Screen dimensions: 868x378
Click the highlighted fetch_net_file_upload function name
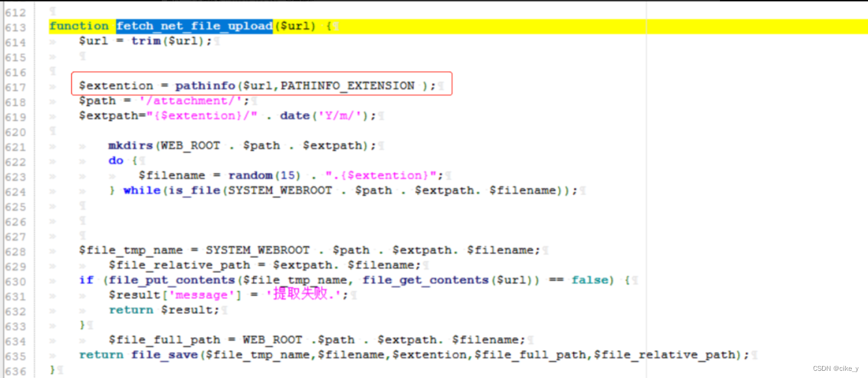pos(195,26)
